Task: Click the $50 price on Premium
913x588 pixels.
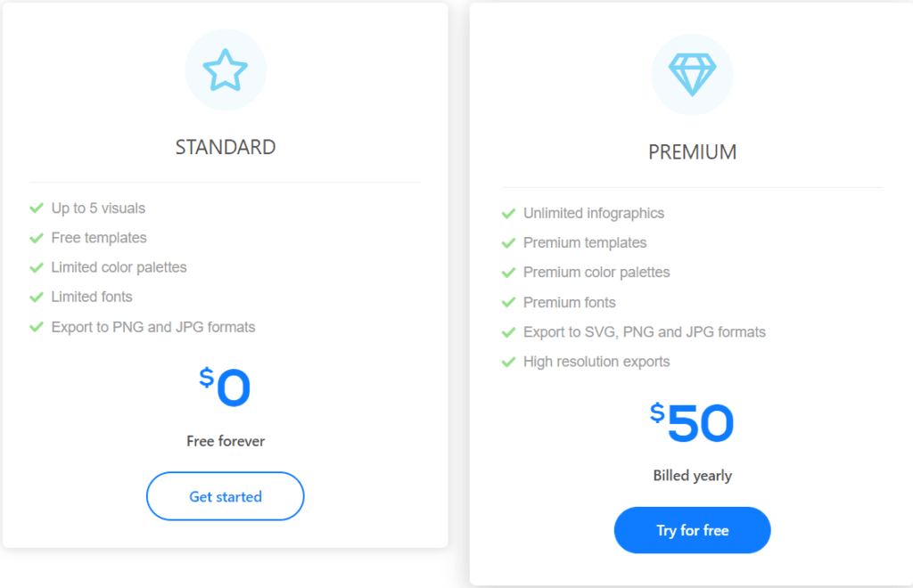Action: 692,423
